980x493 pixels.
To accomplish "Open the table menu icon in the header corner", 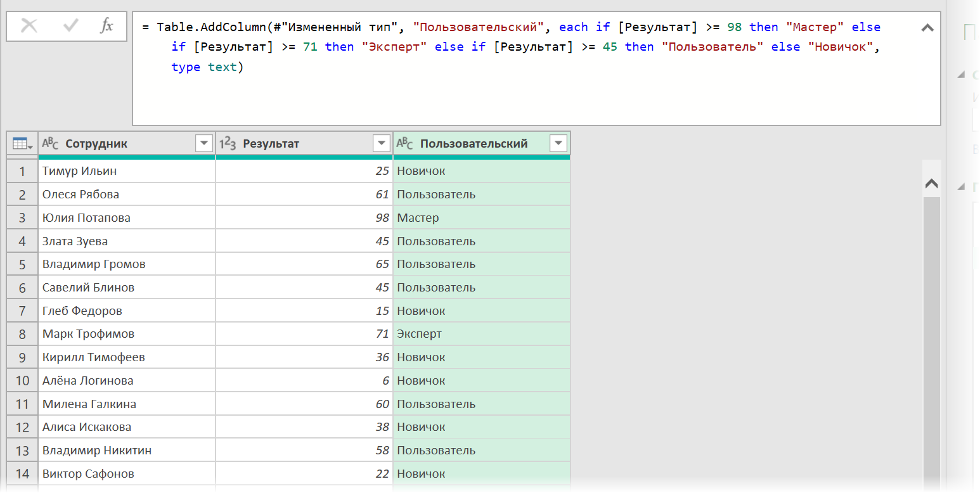I will (22, 144).
